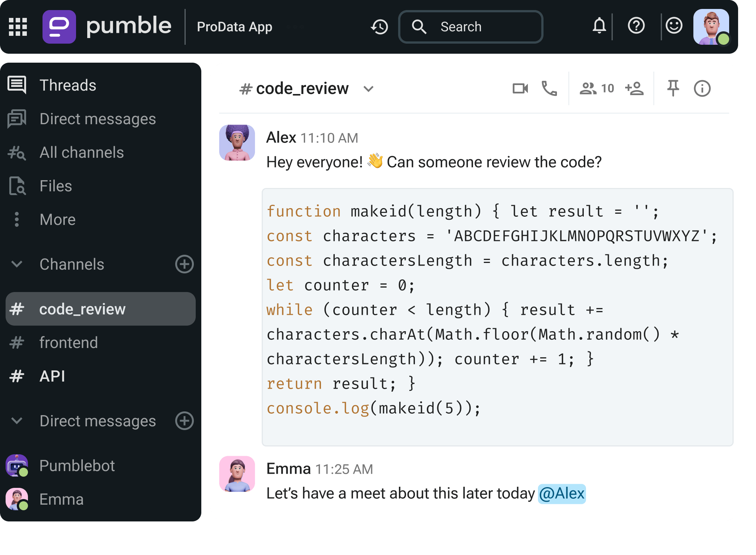This screenshot has width=756, height=555.
Task: Open Help
Action: 636,26
